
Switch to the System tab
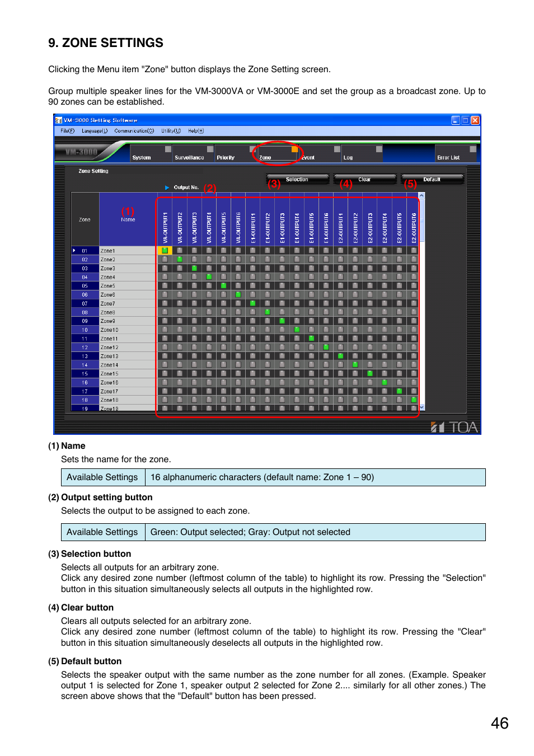pos(151,154)
